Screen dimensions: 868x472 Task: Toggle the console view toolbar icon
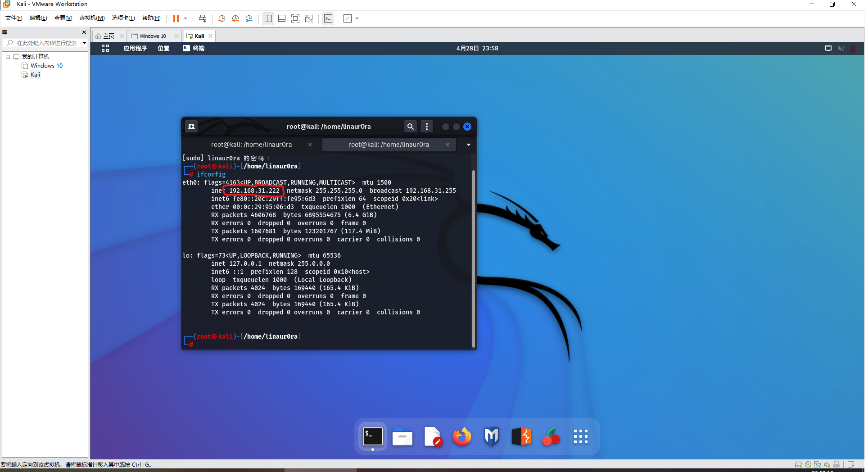point(328,18)
